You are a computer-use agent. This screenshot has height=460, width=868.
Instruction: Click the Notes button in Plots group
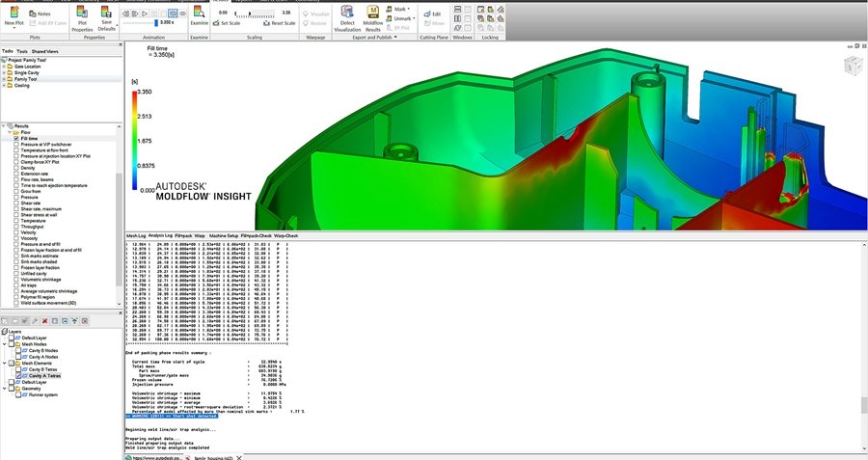point(40,14)
